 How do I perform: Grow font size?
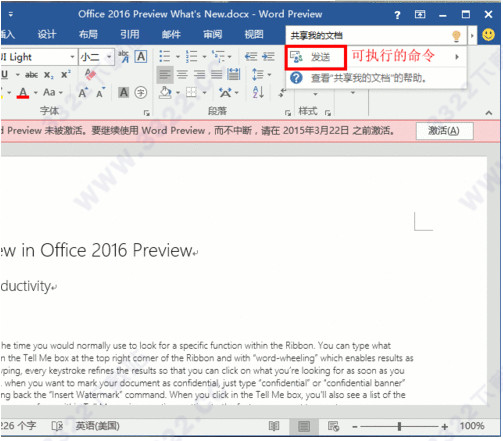(x=83, y=93)
